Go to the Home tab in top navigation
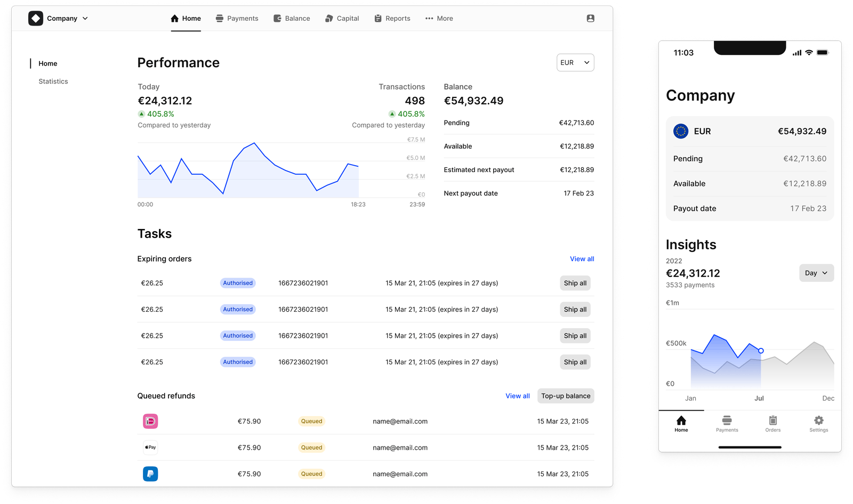The height and width of the screenshot is (504, 853). point(186,18)
